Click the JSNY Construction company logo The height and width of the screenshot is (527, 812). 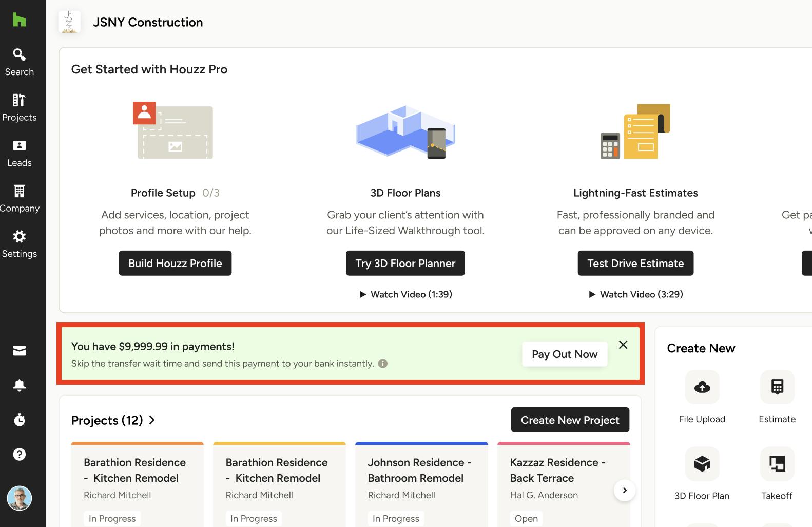click(x=69, y=22)
